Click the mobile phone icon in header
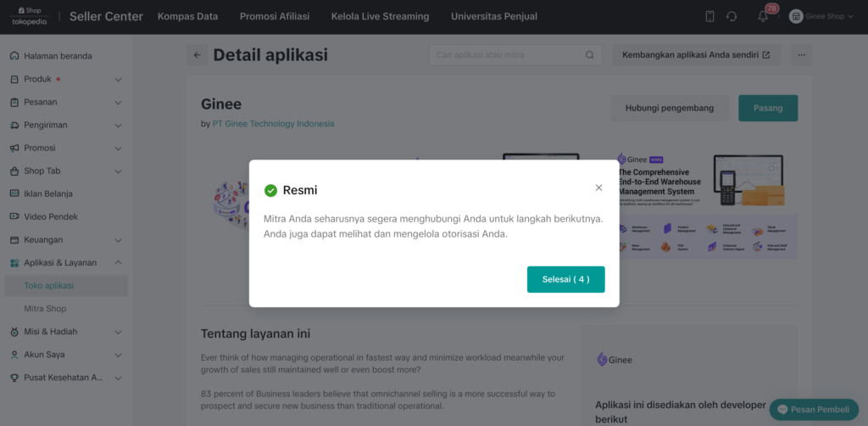The image size is (868, 426). pos(709,17)
